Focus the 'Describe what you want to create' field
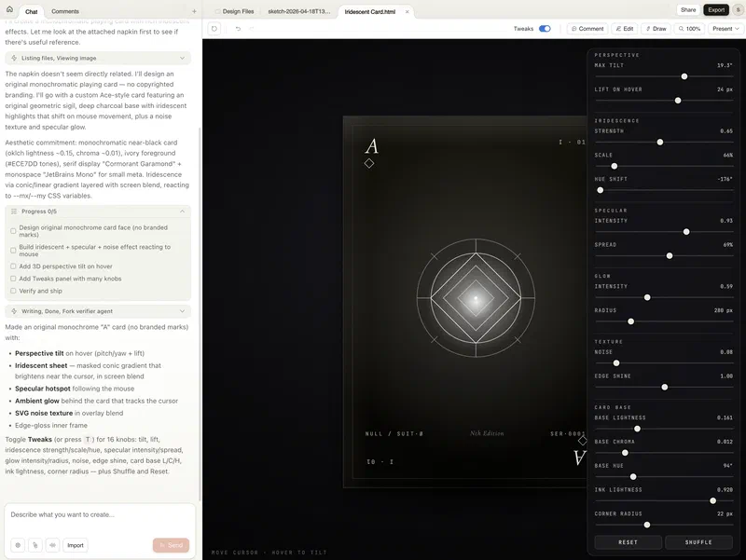Image resolution: width=746 pixels, height=560 pixels. pos(100,515)
